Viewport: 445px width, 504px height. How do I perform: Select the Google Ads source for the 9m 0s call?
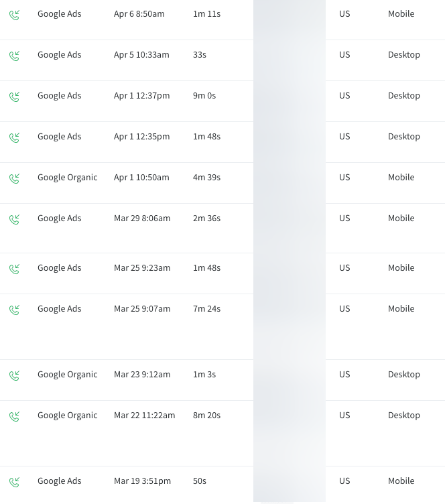[x=59, y=96]
